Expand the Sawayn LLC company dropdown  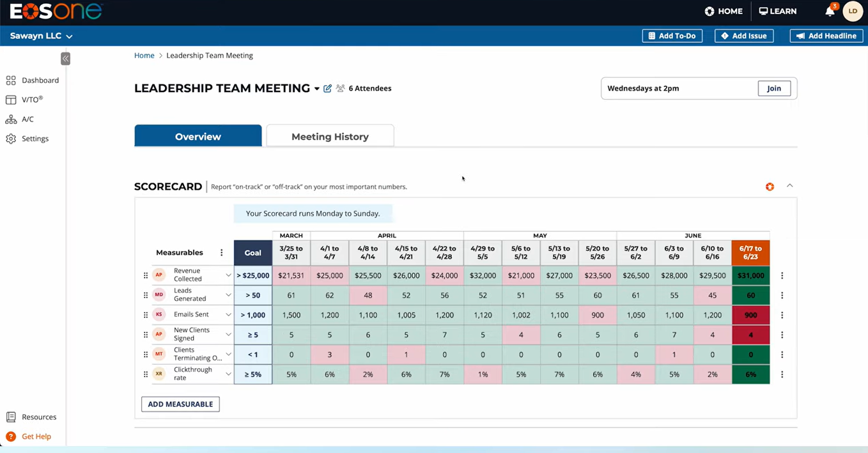(x=42, y=36)
